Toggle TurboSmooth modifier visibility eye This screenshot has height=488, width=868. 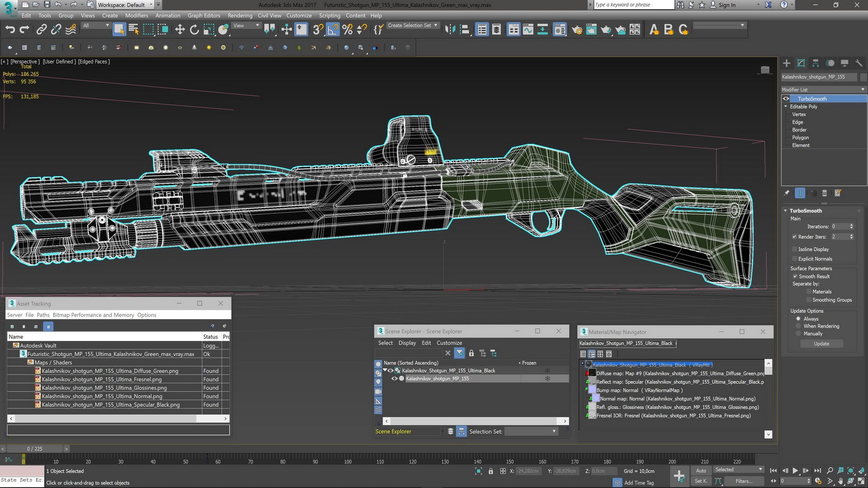(x=786, y=99)
